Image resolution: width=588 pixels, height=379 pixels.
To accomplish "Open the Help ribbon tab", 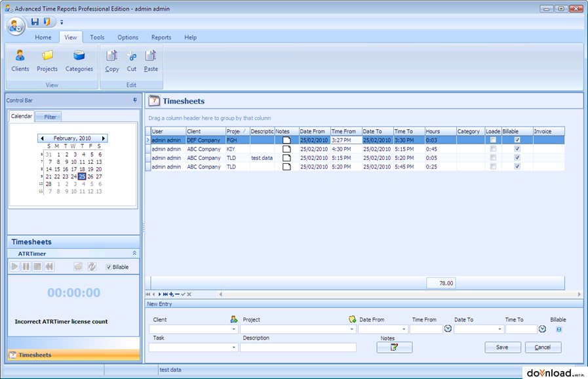I will click(191, 37).
